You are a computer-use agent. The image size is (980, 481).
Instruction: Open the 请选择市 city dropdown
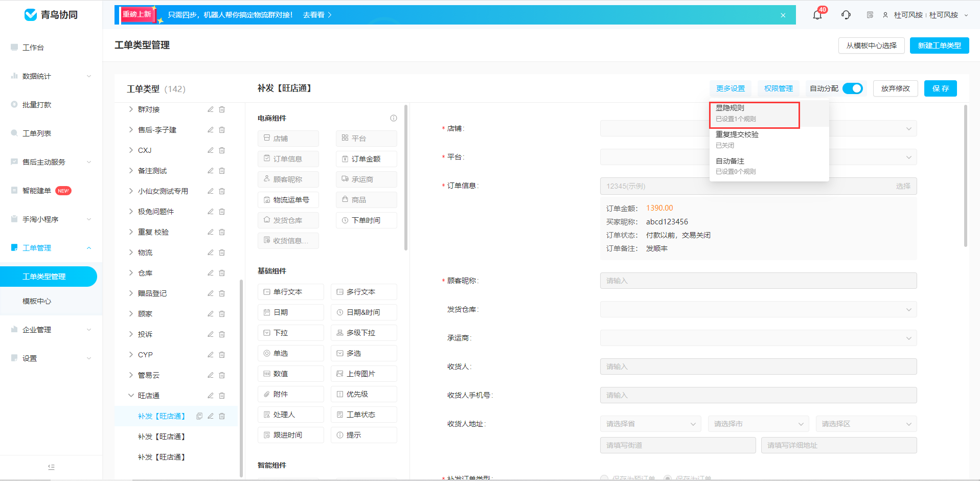coord(759,424)
